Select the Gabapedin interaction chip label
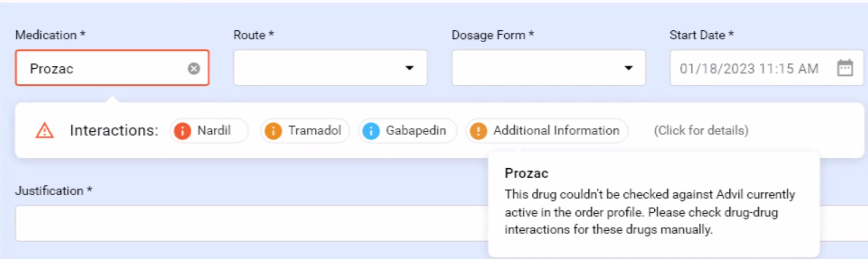The width and height of the screenshot is (868, 259). pos(415,131)
